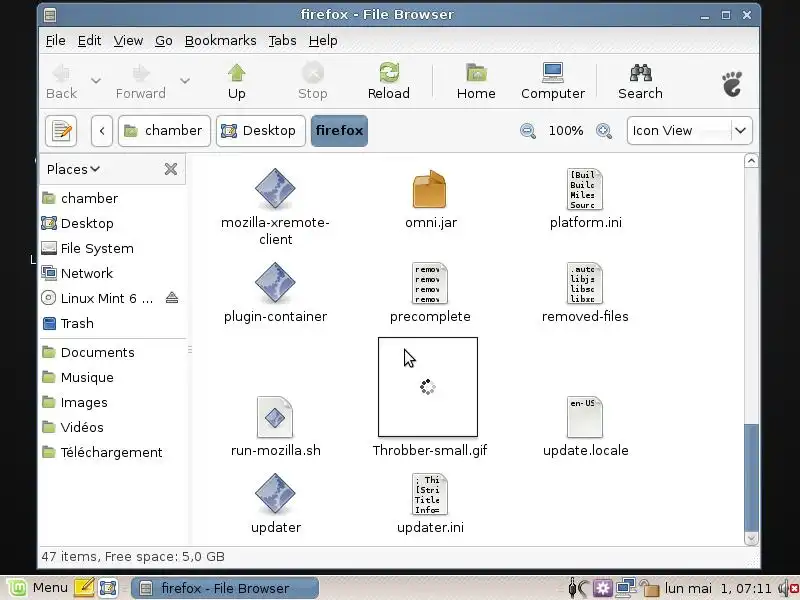Open the Linux Mint Menu button
Image resolution: width=800 pixels, height=600 pixels.
click(x=38, y=588)
